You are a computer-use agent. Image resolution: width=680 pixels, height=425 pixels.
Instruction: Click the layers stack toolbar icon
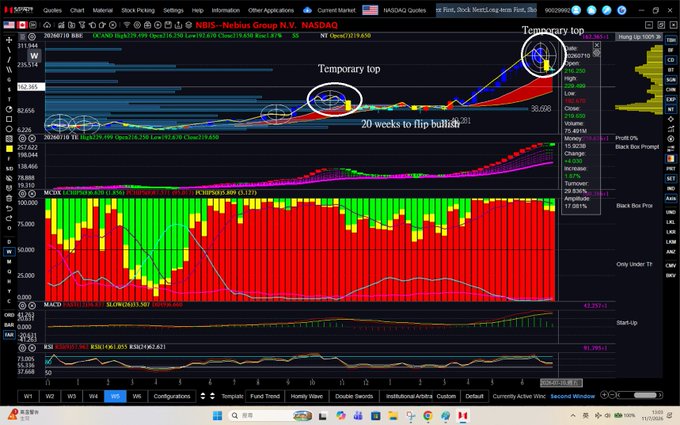[x=188, y=25]
